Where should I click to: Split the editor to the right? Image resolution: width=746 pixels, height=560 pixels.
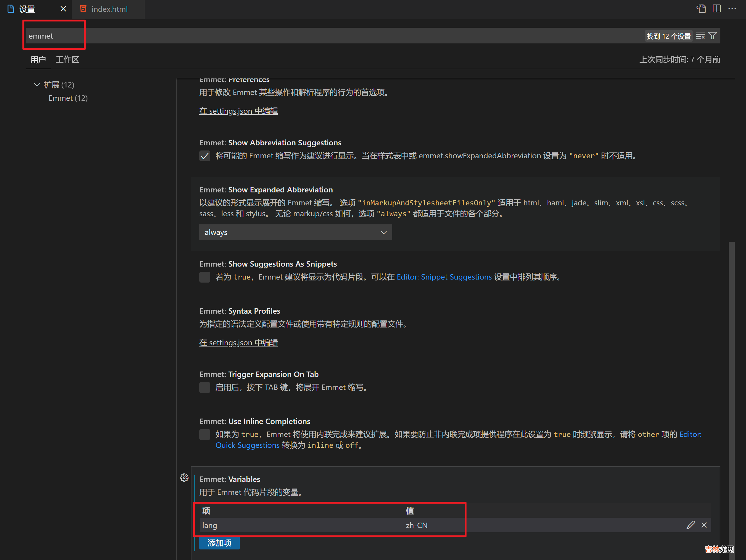[717, 9]
